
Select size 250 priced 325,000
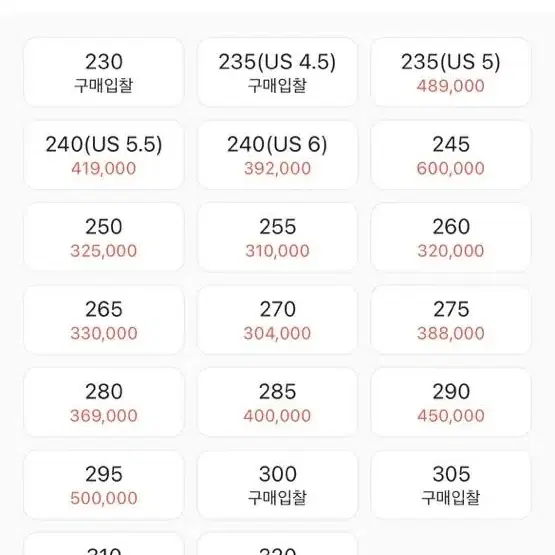tap(104, 237)
